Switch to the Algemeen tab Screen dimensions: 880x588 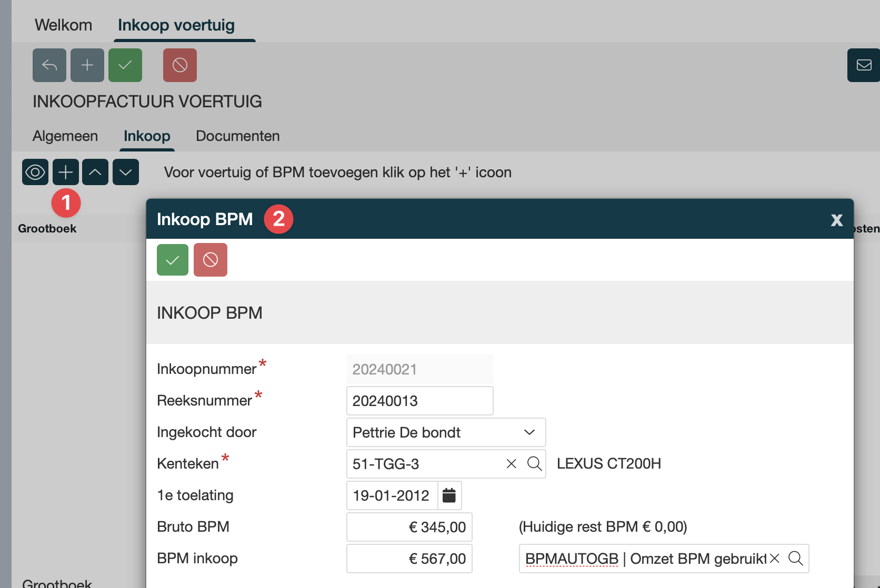pos(65,136)
